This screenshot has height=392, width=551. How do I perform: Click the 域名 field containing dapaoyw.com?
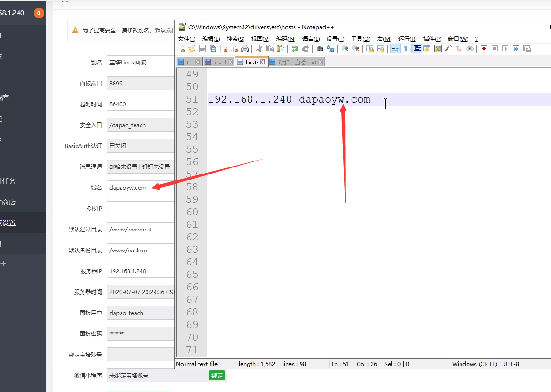[140, 188]
